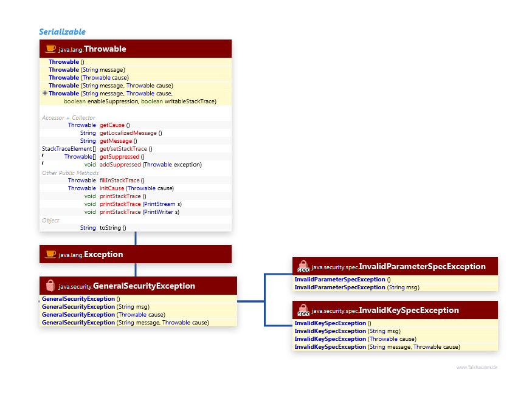Click the getMessage () method
The image size is (532, 395).
coord(119,141)
